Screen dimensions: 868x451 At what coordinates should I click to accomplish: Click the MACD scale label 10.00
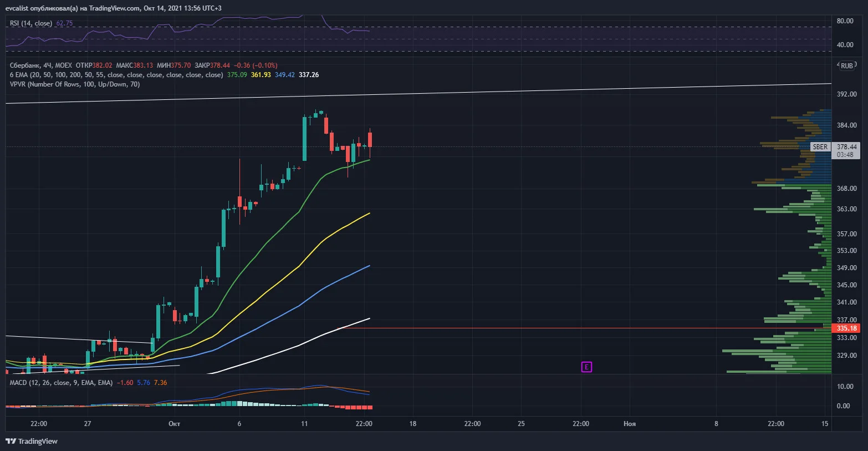[x=845, y=387]
